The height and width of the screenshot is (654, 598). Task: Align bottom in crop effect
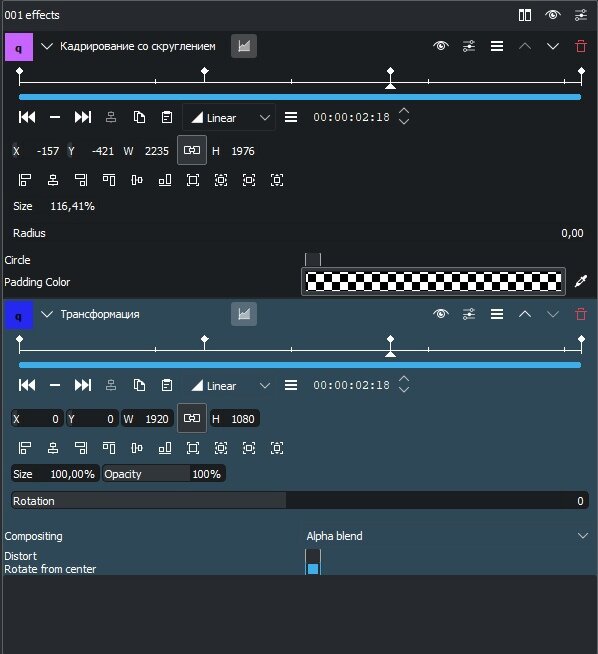165,180
